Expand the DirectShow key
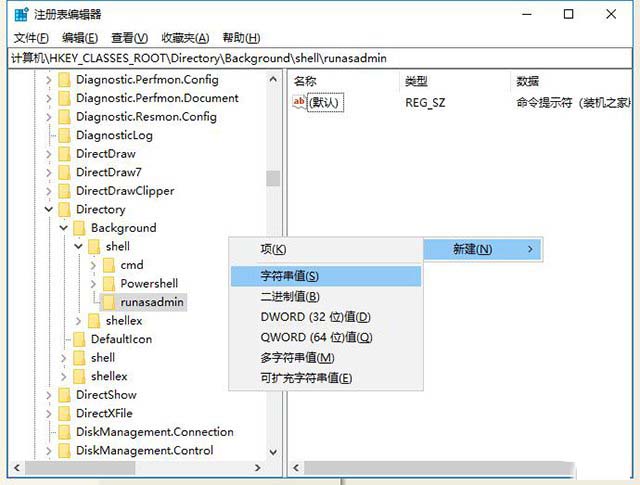The image size is (640, 485). point(49,395)
